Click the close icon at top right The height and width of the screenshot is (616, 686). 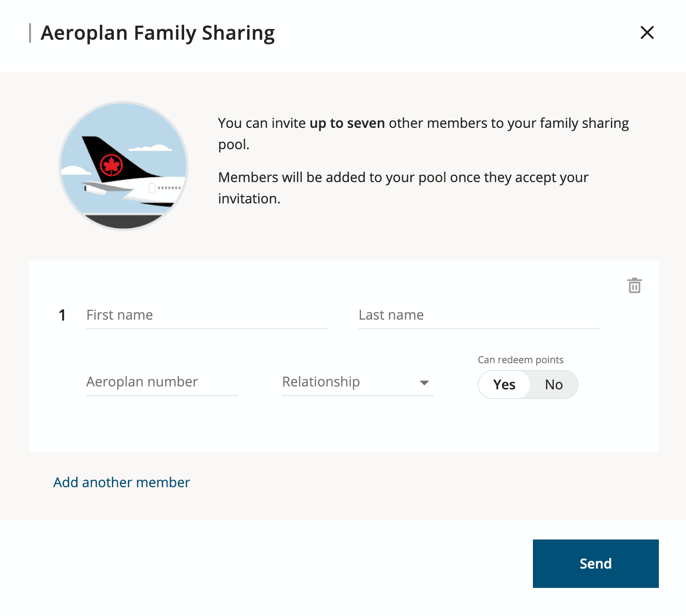tap(647, 32)
